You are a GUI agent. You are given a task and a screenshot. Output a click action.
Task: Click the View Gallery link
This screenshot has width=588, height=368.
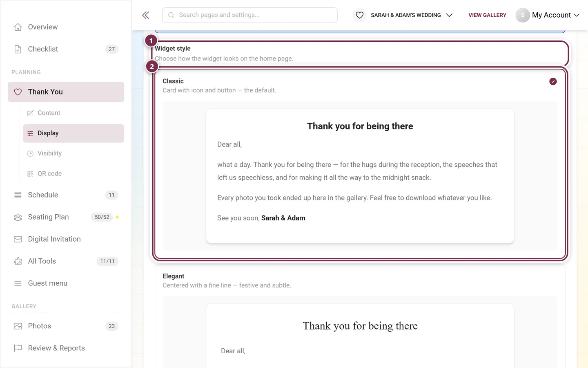pyautogui.click(x=487, y=15)
